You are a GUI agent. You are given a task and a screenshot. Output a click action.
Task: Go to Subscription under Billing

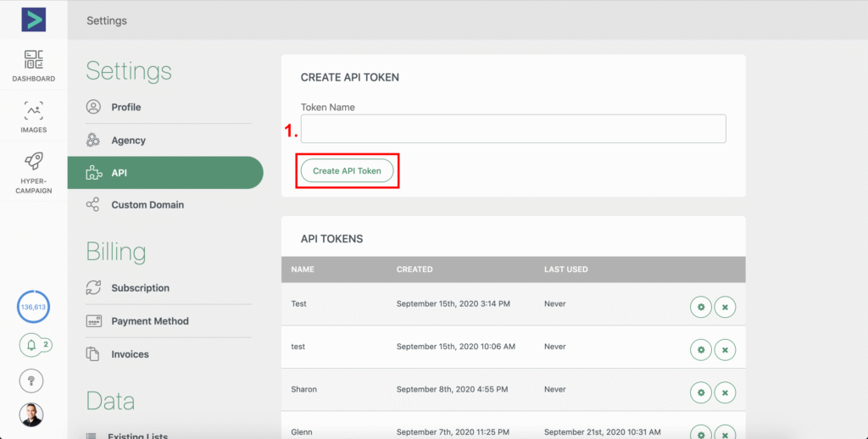coord(140,288)
